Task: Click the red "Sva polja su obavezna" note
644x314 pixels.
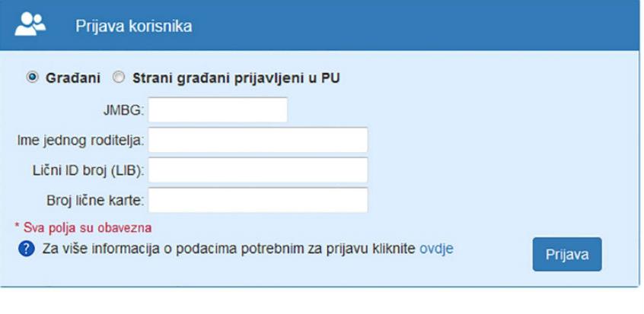Action: [82, 227]
